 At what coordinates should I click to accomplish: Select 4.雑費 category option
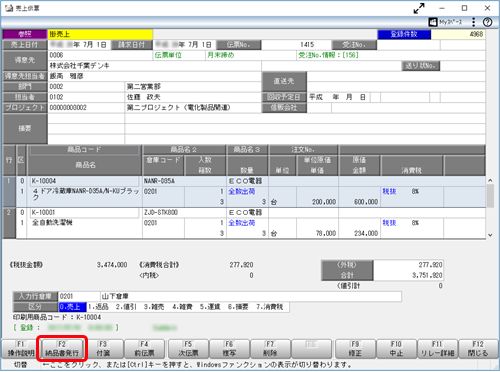coord(182,307)
